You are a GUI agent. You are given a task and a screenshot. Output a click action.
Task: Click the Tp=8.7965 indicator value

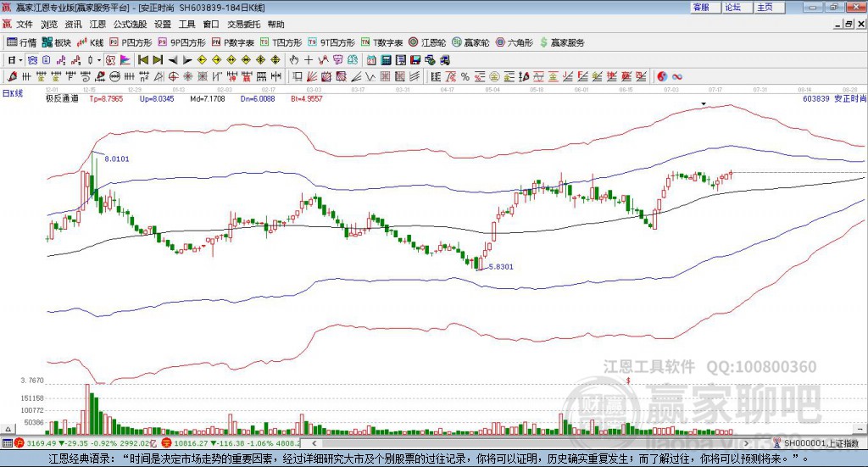(x=106, y=98)
